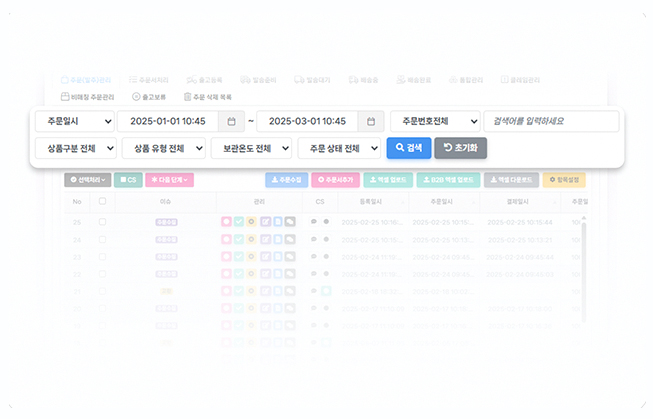Click the pink circle icon in row 24
The width and height of the screenshot is (653, 419).
pyautogui.click(x=226, y=239)
